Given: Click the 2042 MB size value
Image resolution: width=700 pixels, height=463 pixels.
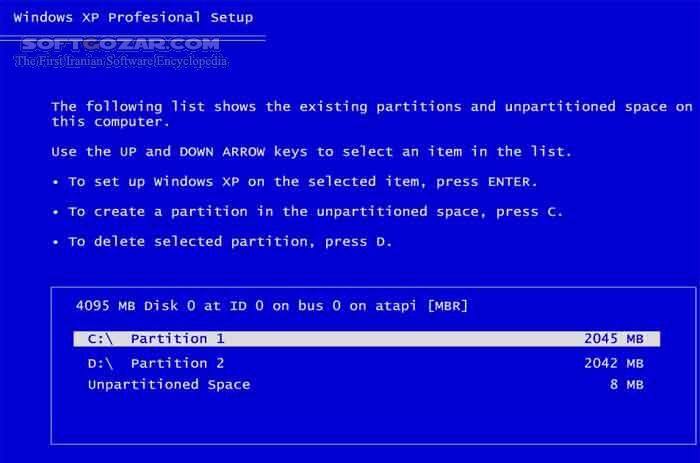Looking at the screenshot, I should point(613,363).
